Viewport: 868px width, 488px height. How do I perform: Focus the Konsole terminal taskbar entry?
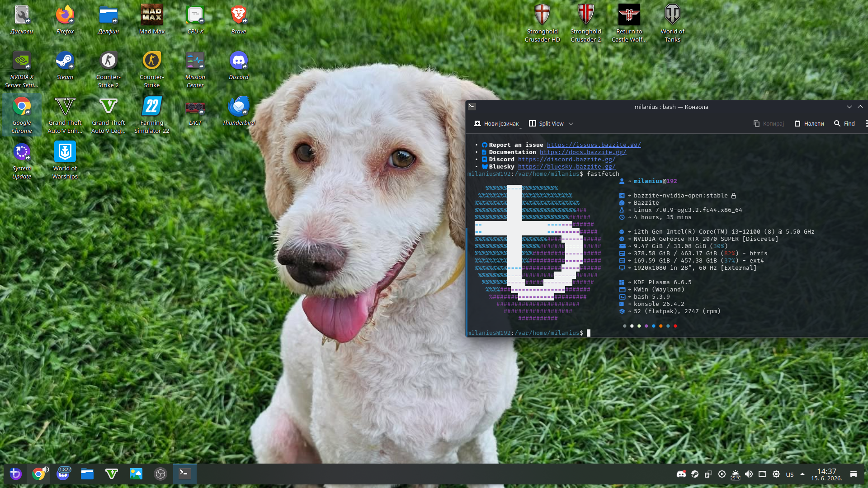pos(184,474)
